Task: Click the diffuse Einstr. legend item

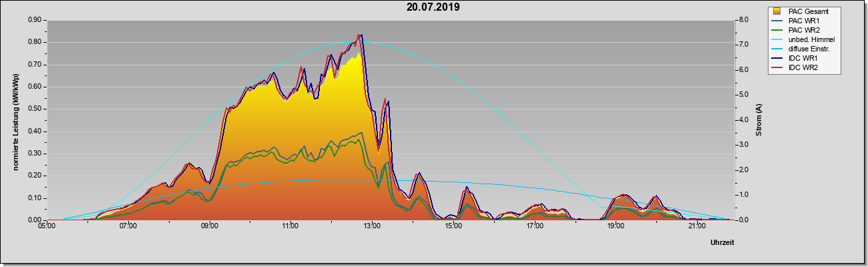Action: pos(803,49)
